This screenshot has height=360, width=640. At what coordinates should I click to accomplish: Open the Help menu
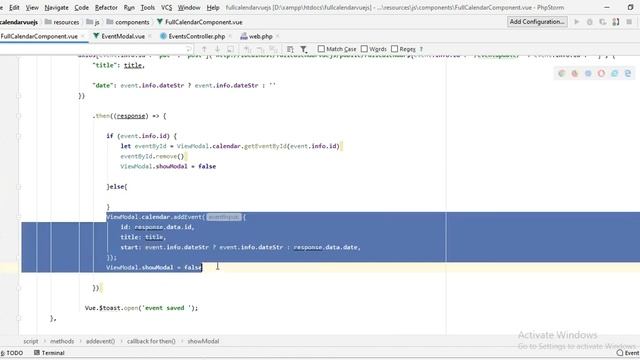click(x=213, y=7)
